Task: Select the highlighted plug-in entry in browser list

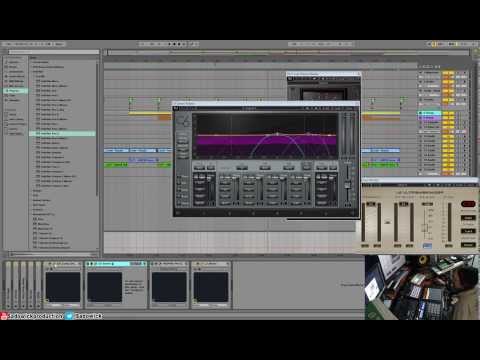Action: (62, 133)
